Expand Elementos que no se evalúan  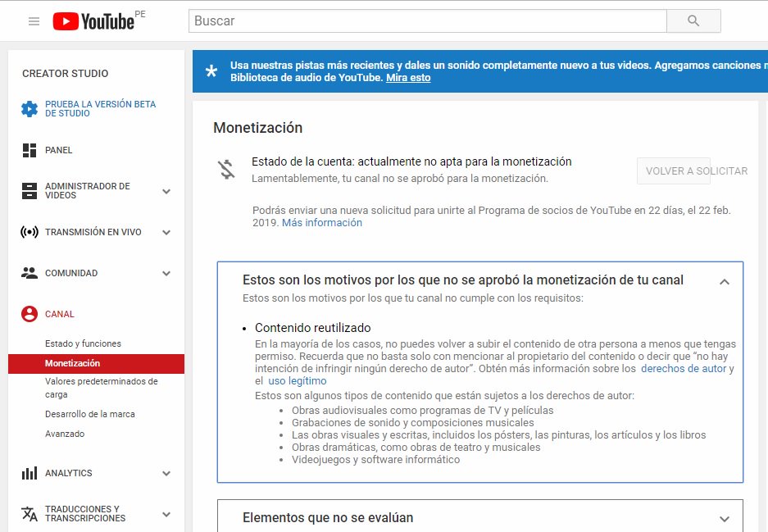[x=725, y=519]
